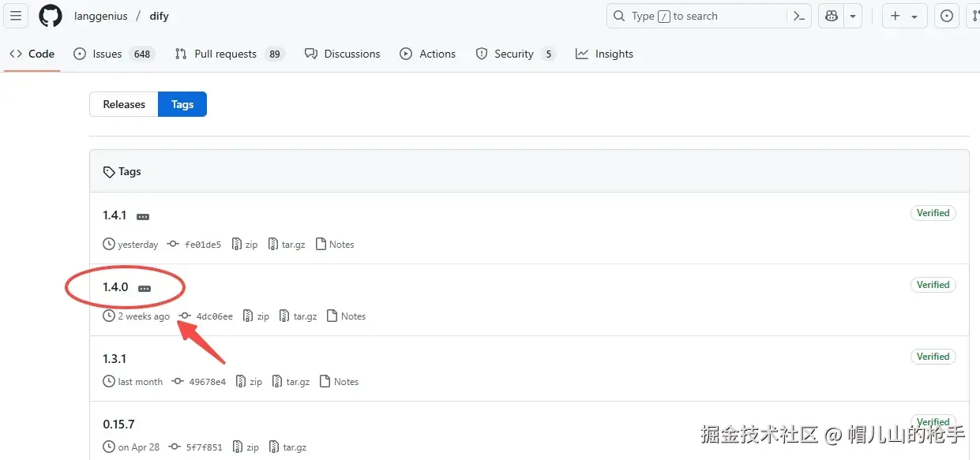Switch to the Security tab
This screenshot has height=460, width=980.
point(516,54)
